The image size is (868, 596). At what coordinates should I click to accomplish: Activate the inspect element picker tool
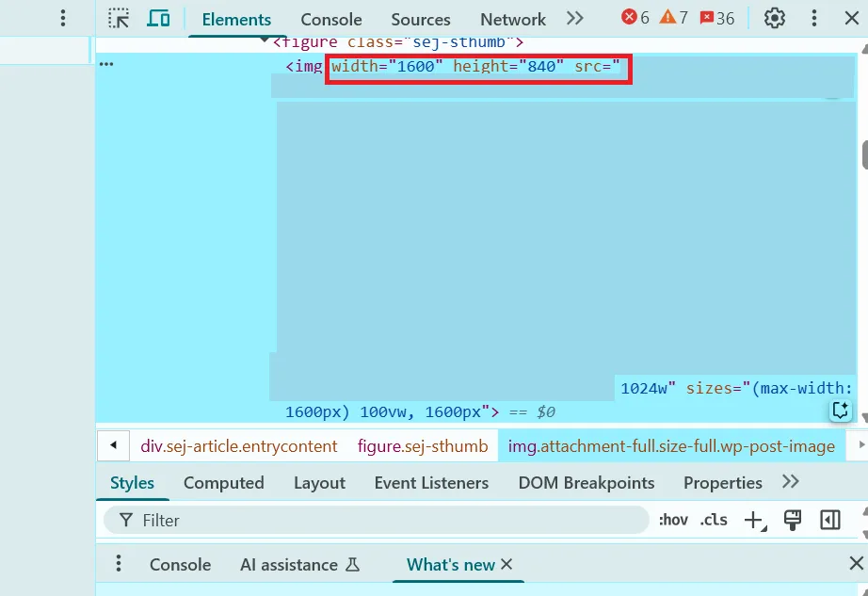pos(119,19)
